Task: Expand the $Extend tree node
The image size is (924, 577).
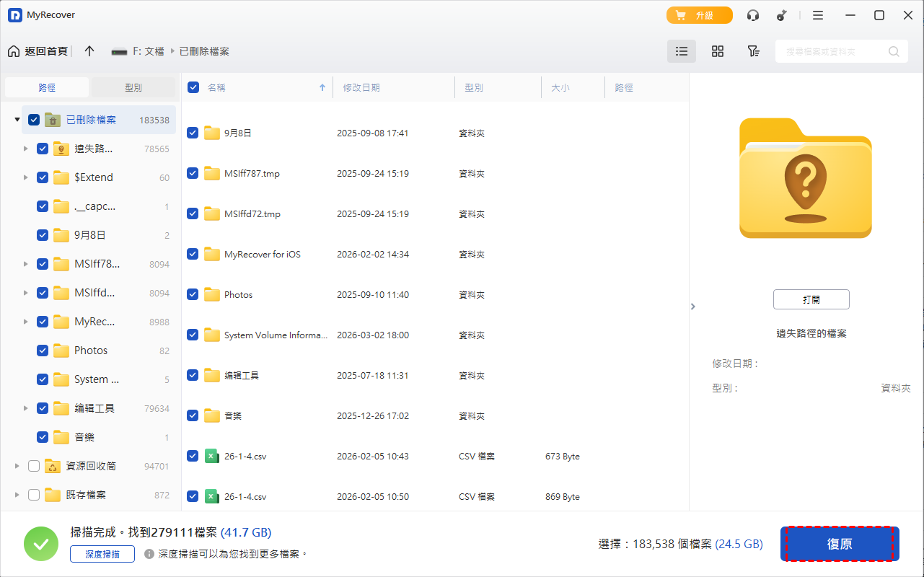Action: tap(25, 177)
